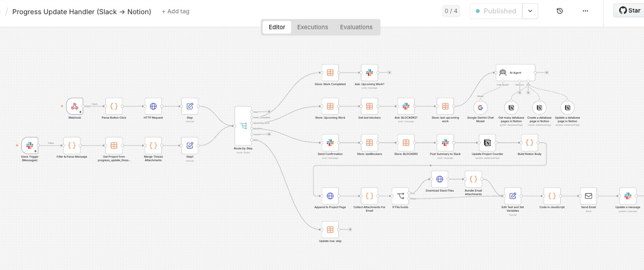This screenshot has width=644, height=270.
Task: Open the Send Email node
Action: click(x=588, y=196)
